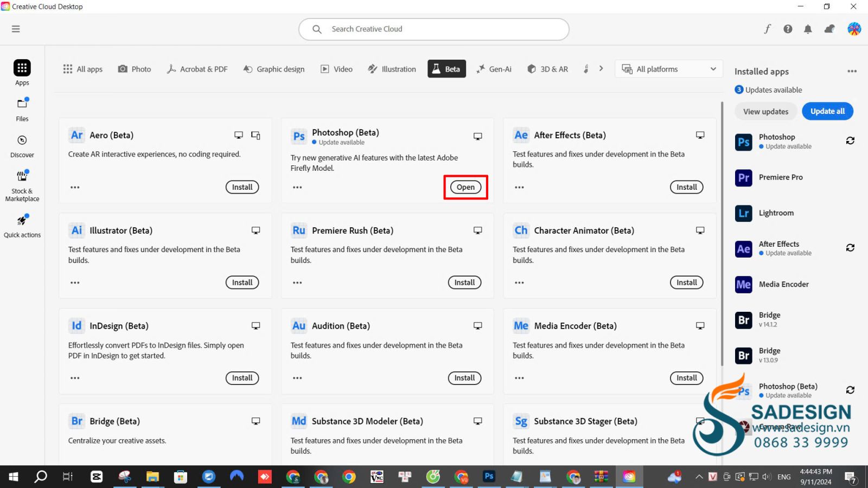The image size is (868, 488).
Task: Open the fonts 'f' icon
Action: coord(768,29)
